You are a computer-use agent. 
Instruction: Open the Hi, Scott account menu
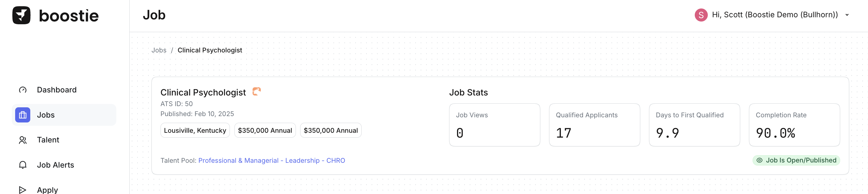click(x=775, y=15)
